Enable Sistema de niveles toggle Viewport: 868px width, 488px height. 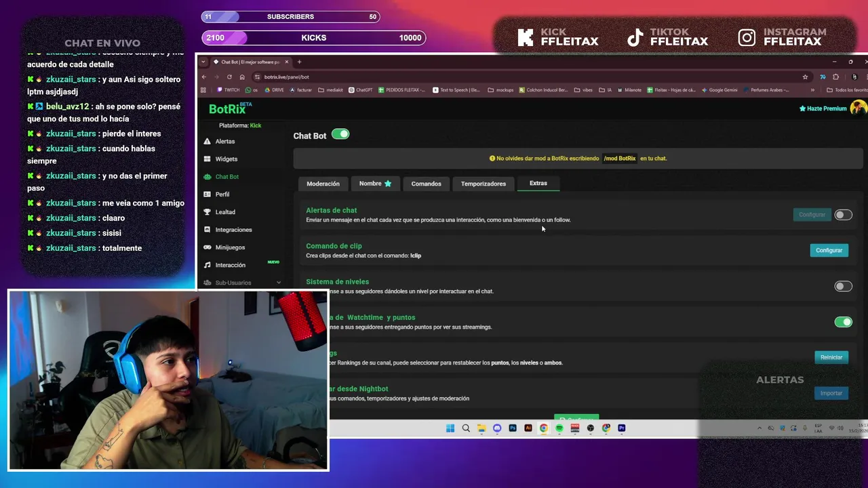click(x=843, y=286)
